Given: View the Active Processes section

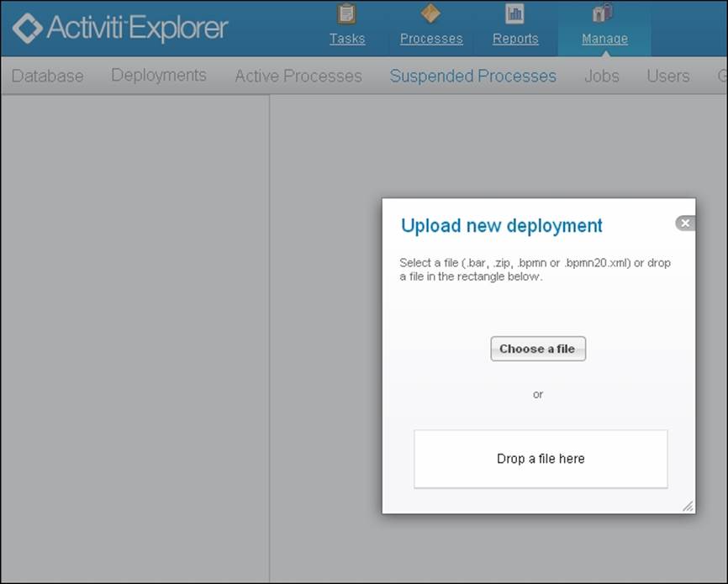Looking at the screenshot, I should [298, 76].
